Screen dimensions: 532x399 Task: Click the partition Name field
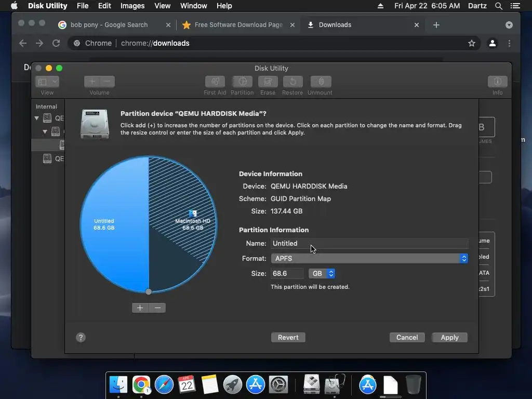369,243
